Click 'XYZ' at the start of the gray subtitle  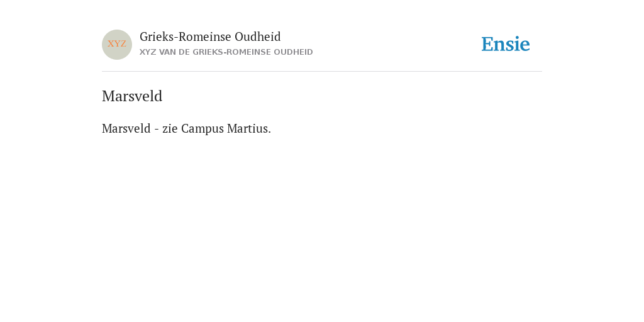pos(148,52)
